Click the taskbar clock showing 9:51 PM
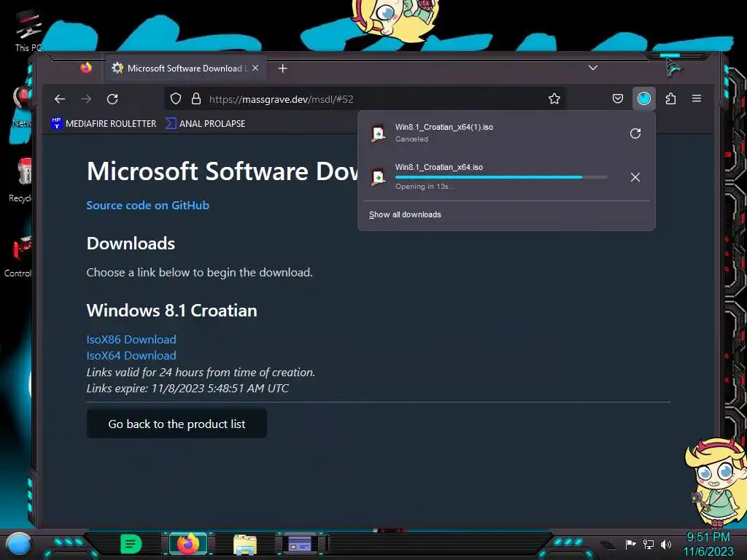This screenshot has width=747, height=560. pos(708,544)
